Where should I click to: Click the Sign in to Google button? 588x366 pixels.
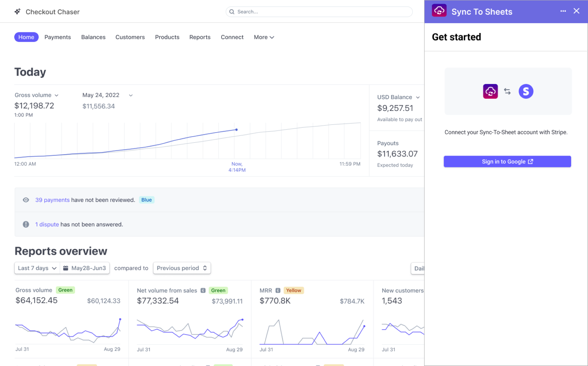pyautogui.click(x=507, y=162)
